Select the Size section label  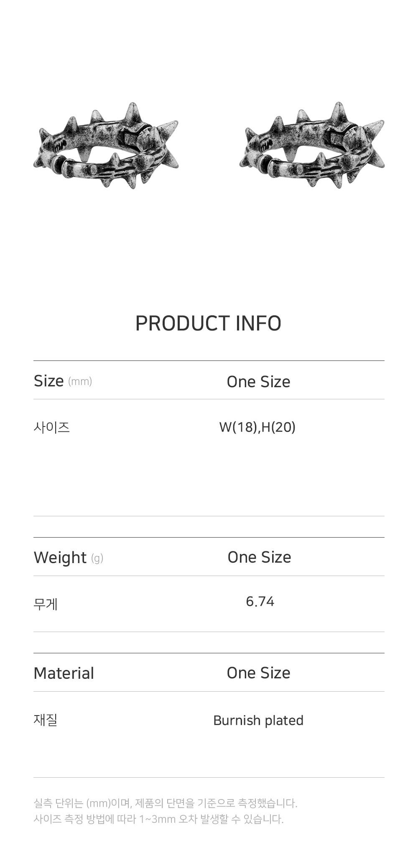click(x=49, y=381)
